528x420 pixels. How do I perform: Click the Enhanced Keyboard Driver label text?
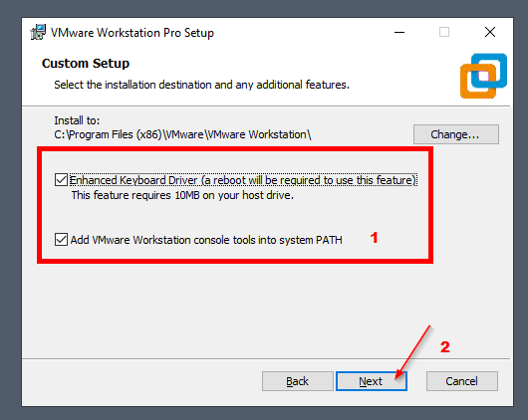[x=243, y=180]
